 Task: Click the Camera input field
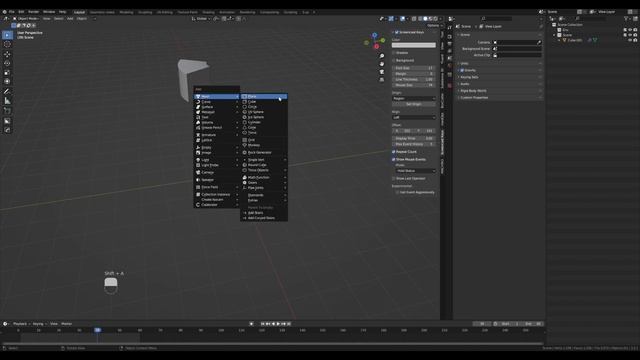pos(517,42)
